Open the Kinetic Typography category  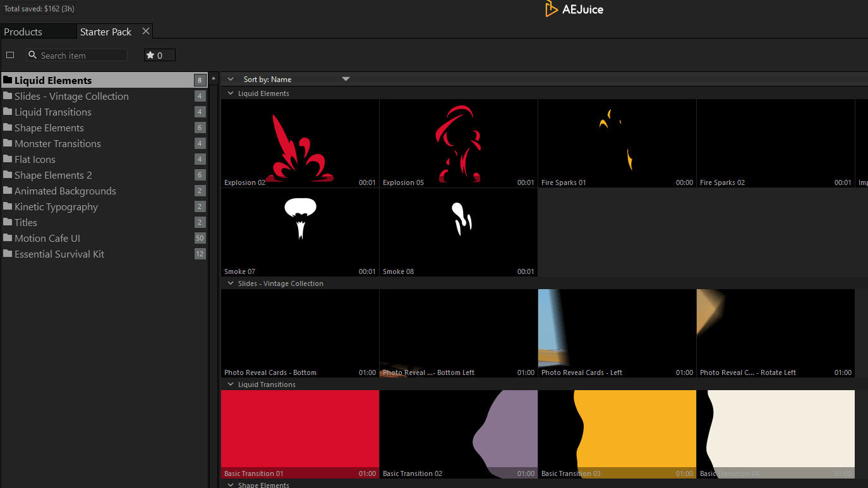click(104, 206)
